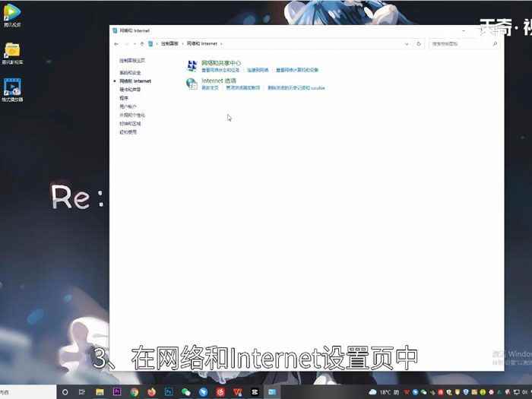Open 网络和共享中心 network icon
Image resolution: width=532 pixels, height=399 pixels.
click(192, 66)
